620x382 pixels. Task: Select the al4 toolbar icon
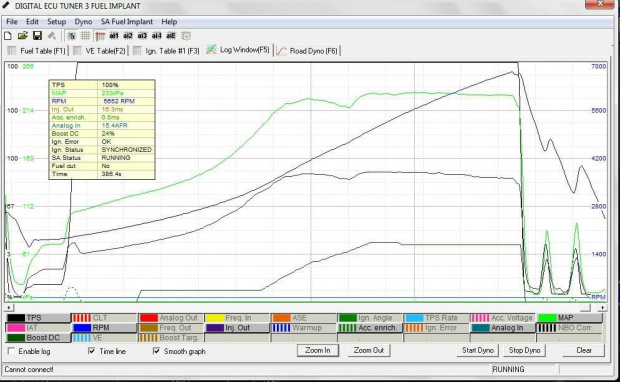point(157,36)
